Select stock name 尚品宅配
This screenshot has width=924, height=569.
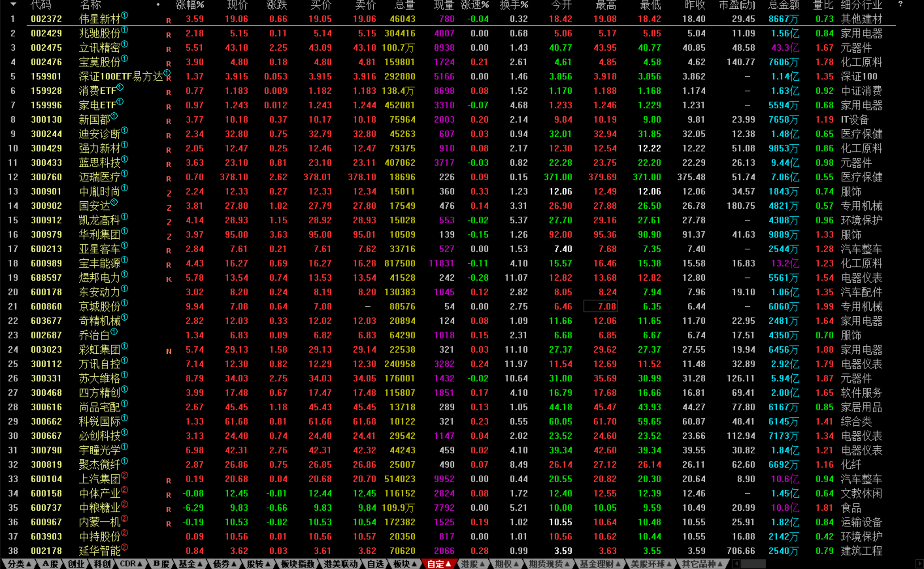(99, 407)
